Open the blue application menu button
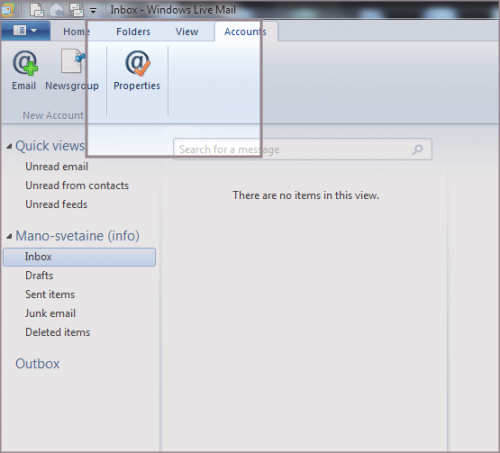 point(25,31)
